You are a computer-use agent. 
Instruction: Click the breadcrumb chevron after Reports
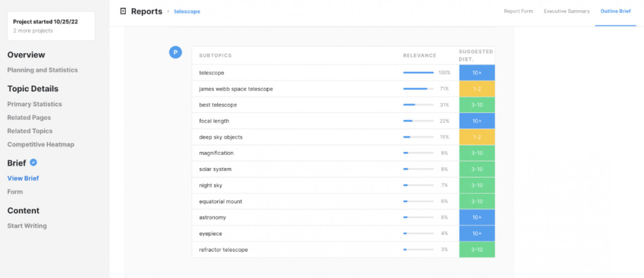(168, 12)
